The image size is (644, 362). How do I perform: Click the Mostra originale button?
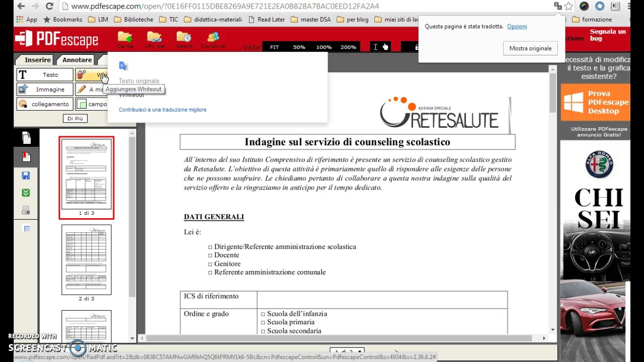[530, 48]
